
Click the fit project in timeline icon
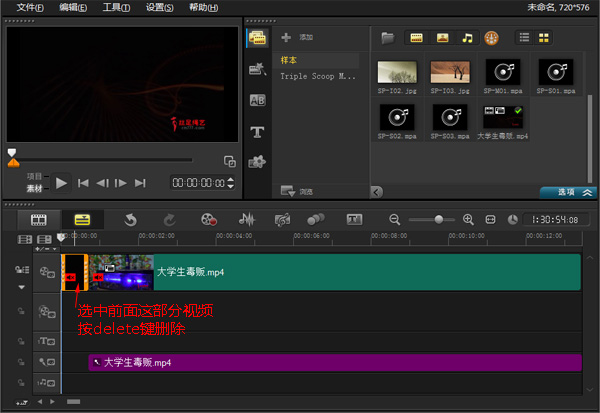coord(490,219)
